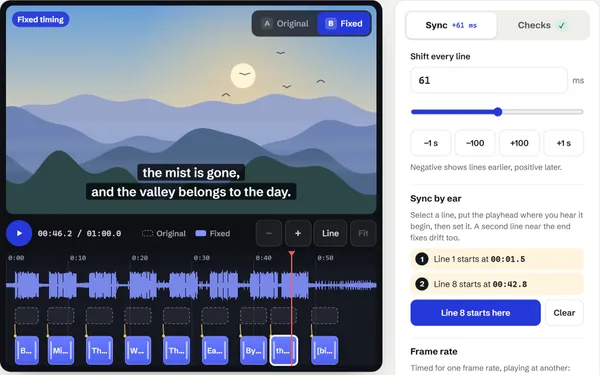Click the 0:30 mark on the time ruler
Viewport: 600px width, 375px height.
201,258
